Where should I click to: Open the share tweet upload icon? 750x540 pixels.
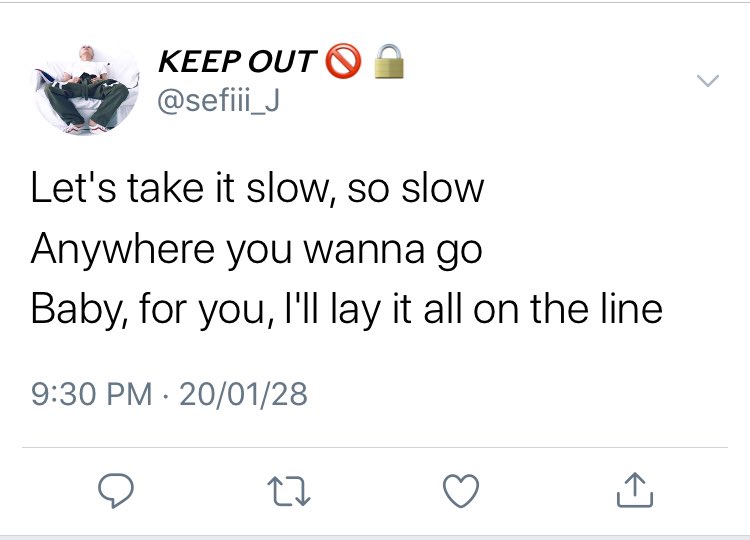(635, 490)
